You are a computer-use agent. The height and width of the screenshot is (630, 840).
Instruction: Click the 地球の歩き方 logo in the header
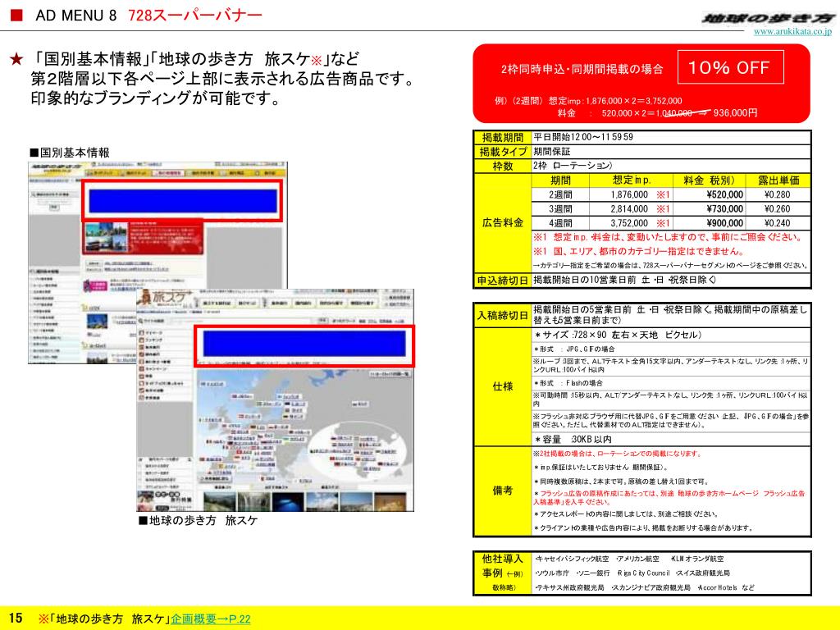pos(768,18)
